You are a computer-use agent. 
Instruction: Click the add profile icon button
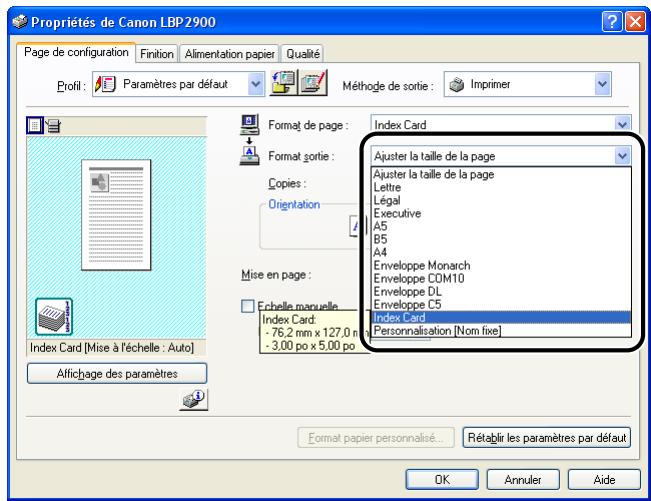point(284,83)
